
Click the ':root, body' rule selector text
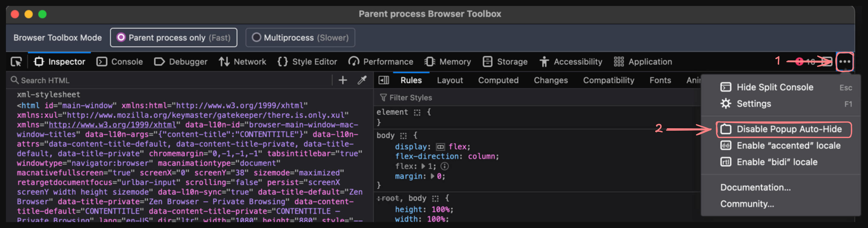coord(402,198)
